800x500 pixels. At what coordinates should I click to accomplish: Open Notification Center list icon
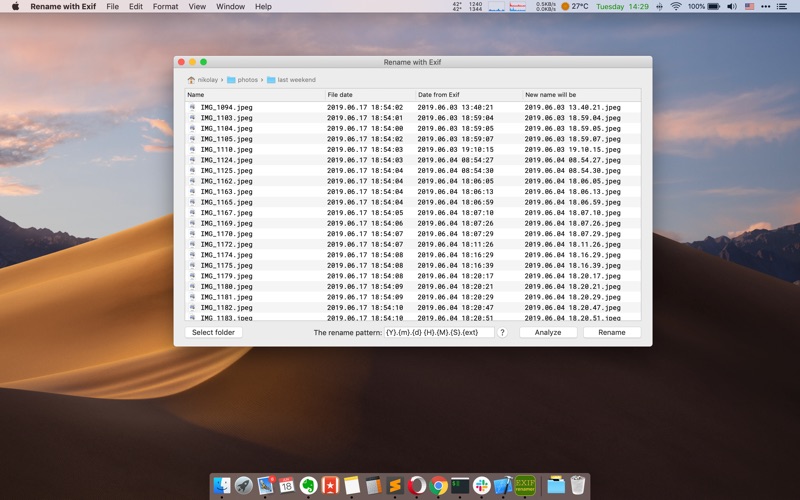pos(782,7)
